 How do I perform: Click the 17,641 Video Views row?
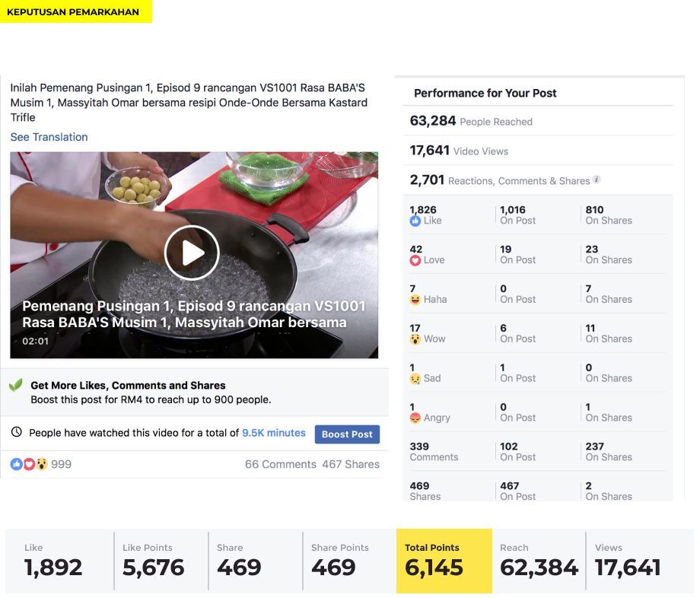[537, 151]
